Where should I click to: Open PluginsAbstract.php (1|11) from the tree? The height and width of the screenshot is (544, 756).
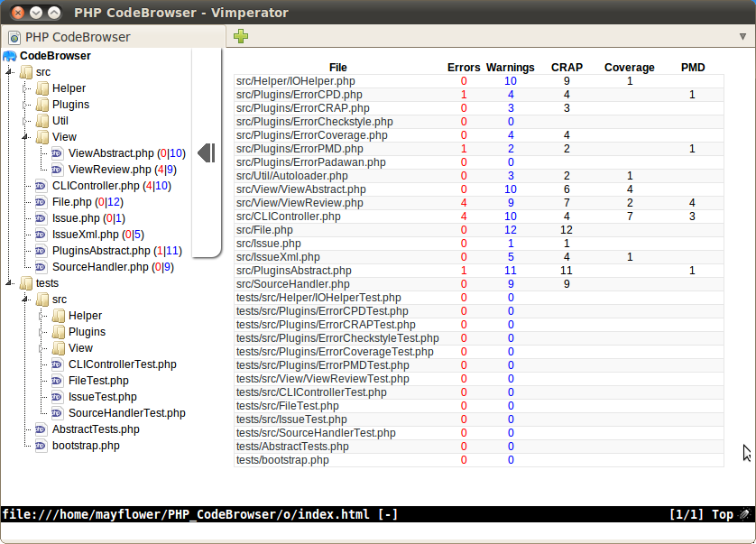point(117,251)
